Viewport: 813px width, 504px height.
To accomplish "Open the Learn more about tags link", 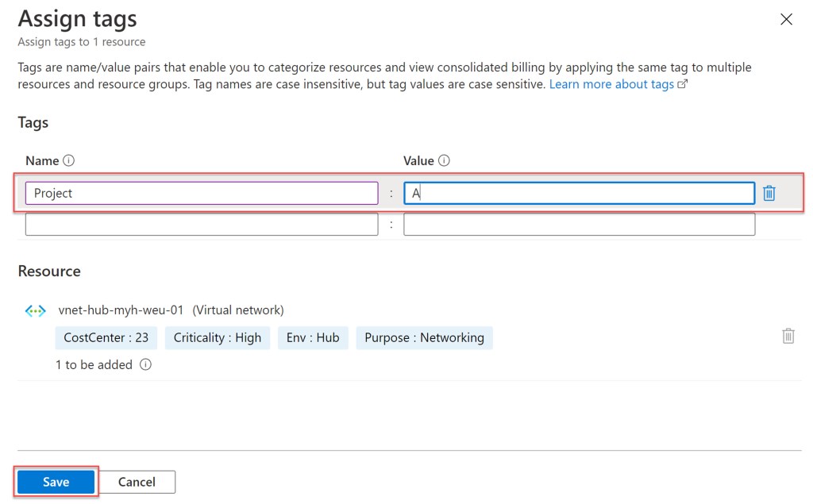I will [x=611, y=84].
